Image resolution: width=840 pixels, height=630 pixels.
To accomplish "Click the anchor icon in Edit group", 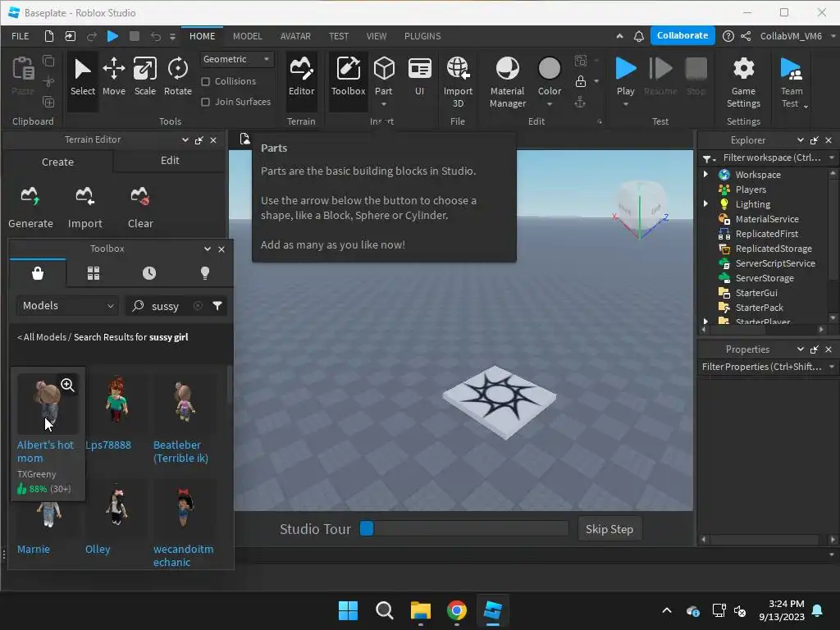I will click(580, 103).
